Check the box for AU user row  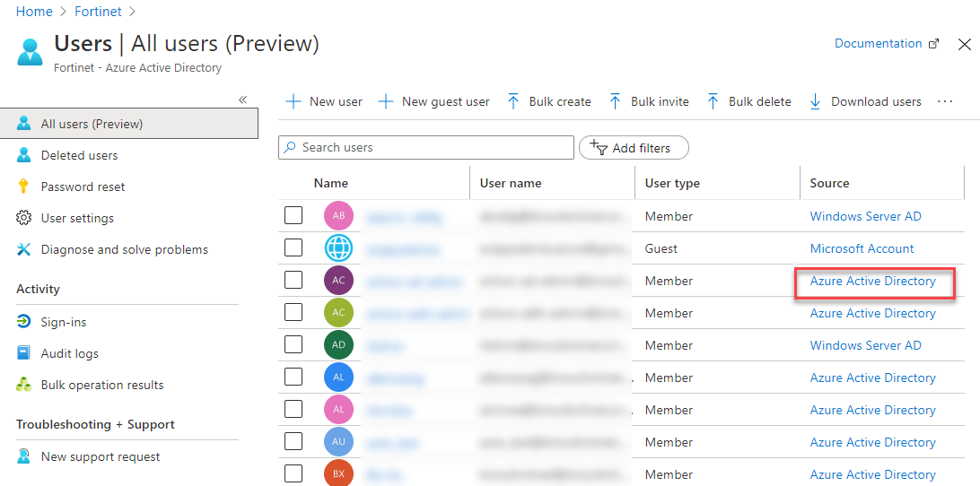pyautogui.click(x=293, y=442)
